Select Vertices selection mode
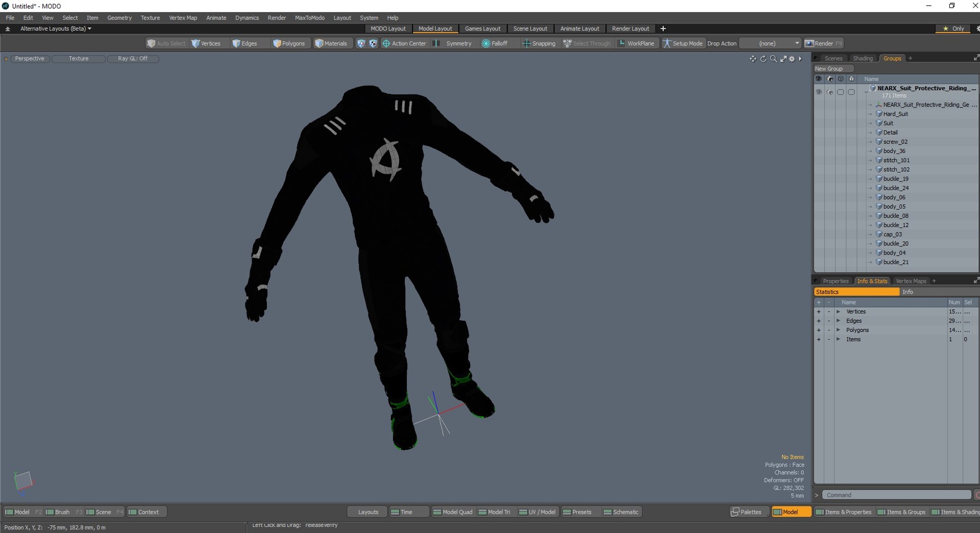Viewport: 980px width, 533px height. coord(206,43)
